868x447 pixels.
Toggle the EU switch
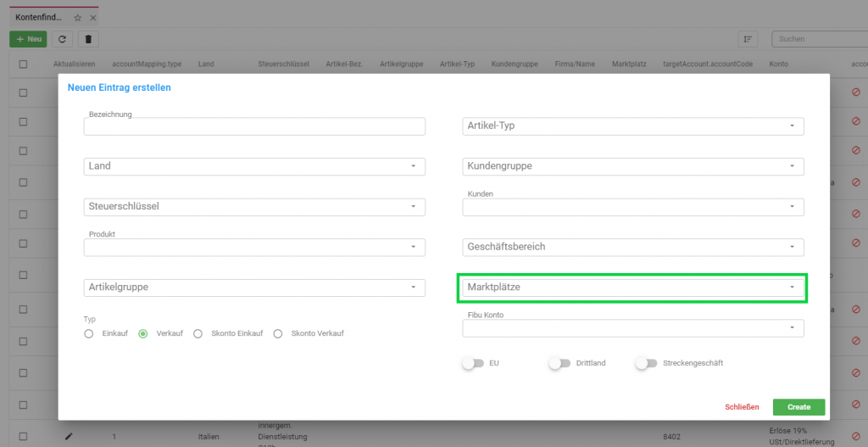473,363
